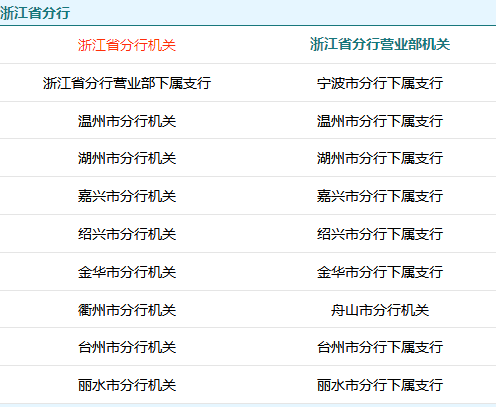Screen dimensions: 496x407
Task: Click 舟山市分行机关 link
Action: point(380,310)
